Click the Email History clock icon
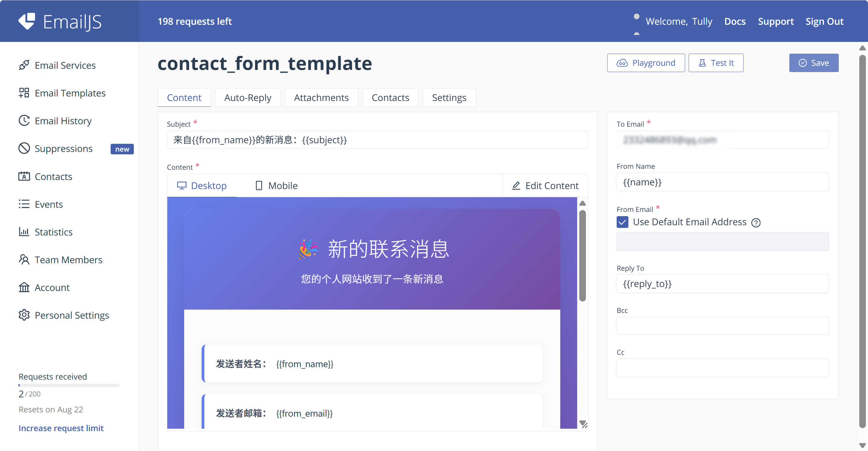 click(x=24, y=121)
